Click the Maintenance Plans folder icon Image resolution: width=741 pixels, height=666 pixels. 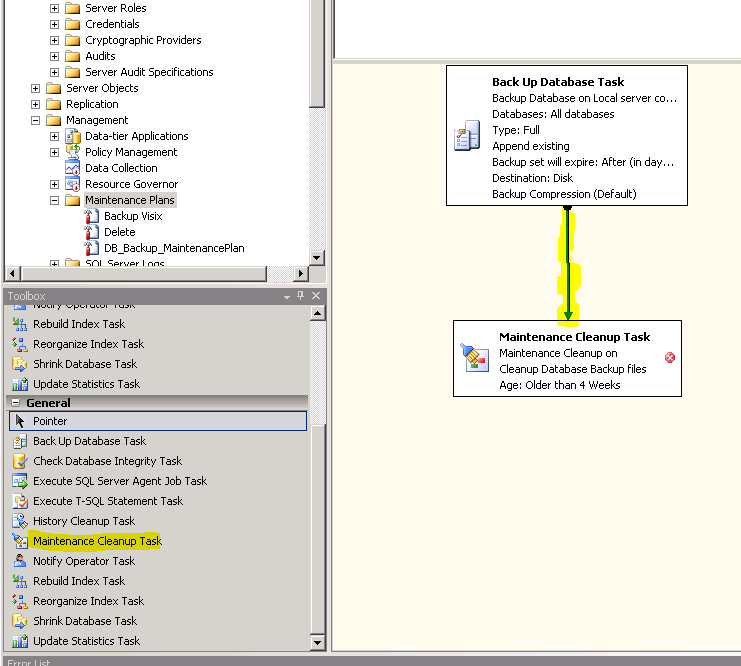72,200
